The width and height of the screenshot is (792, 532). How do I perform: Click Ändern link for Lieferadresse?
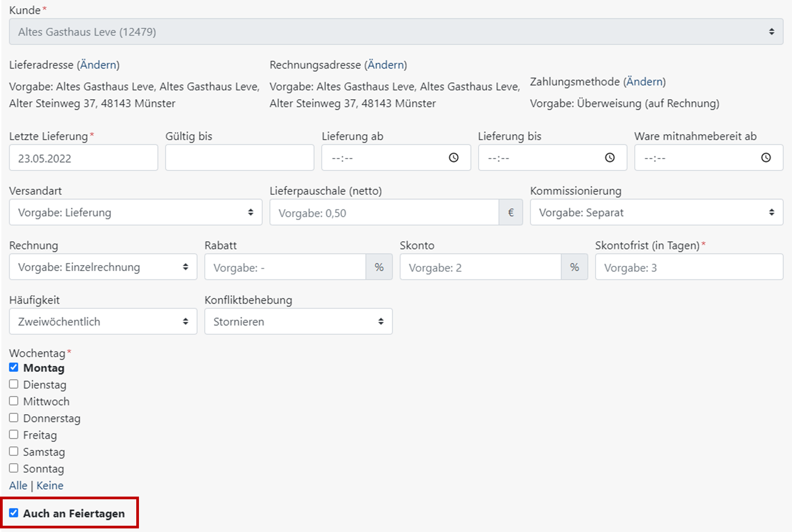98,65
